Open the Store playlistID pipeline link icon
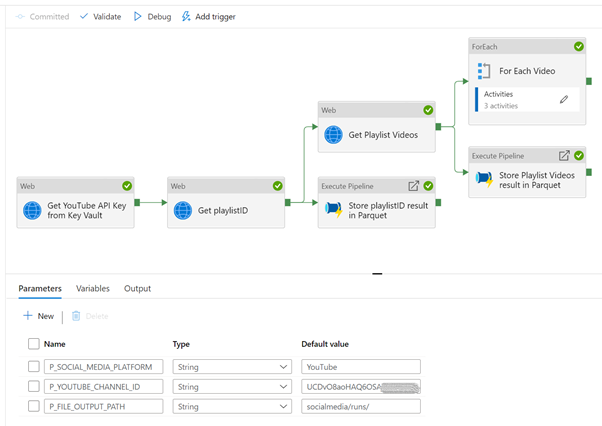Viewport: 602px width, 426px height. [413, 185]
